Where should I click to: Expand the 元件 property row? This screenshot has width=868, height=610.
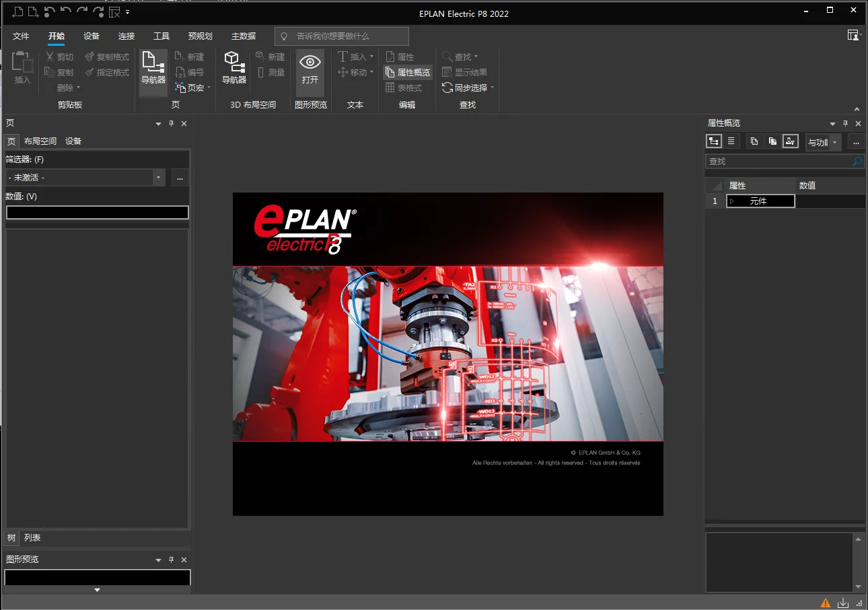click(733, 201)
